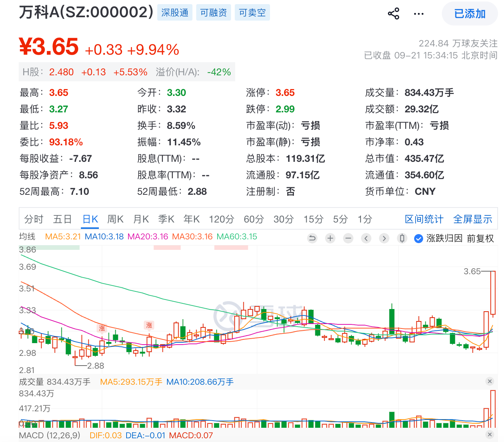Click the MA30:3.16 indicator label
504x442 pixels.
coord(192,237)
